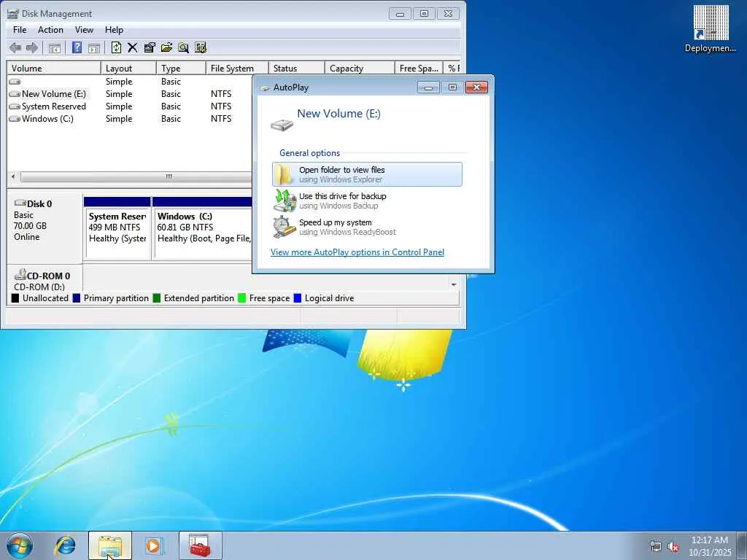The image size is (747, 560).
Task: Click the muted speaker tray icon
Action: coord(673,546)
